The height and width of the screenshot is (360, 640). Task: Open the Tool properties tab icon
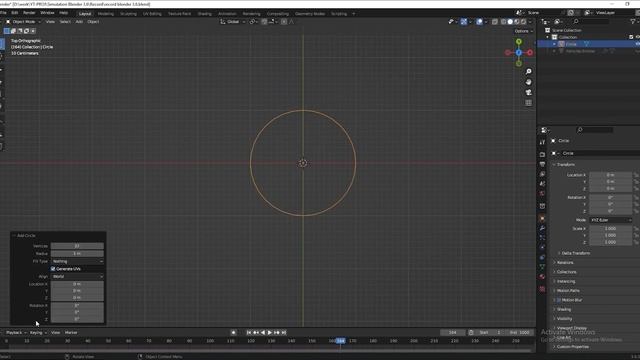542,142
